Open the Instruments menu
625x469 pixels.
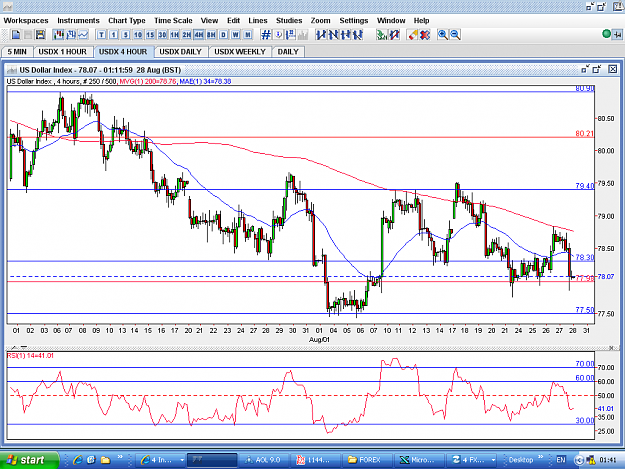[78, 21]
